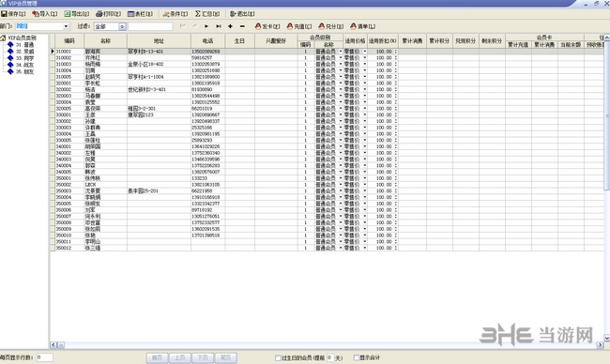Image resolution: width=610 pixels, height=364 pixels.
Task: Open the 过滤 filter dropdown showing 全部
Action: [122, 26]
